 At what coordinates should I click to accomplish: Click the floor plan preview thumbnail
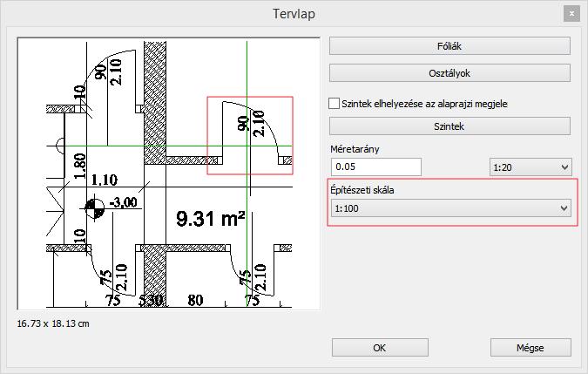click(x=169, y=173)
